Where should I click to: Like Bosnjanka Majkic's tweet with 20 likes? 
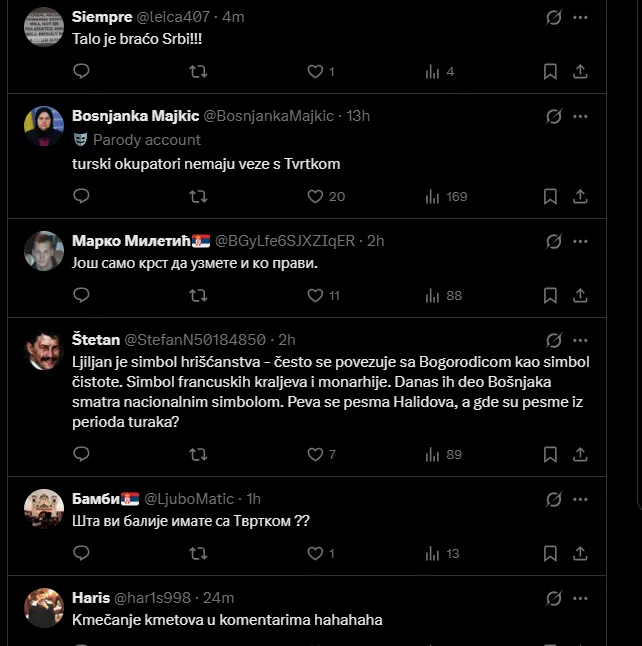(326, 197)
